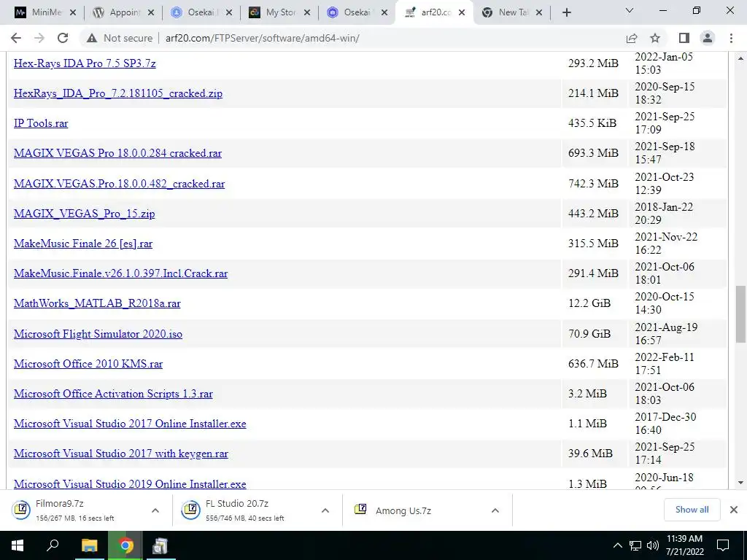Open Windows taskbar search
The image size is (747, 560).
(x=53, y=545)
